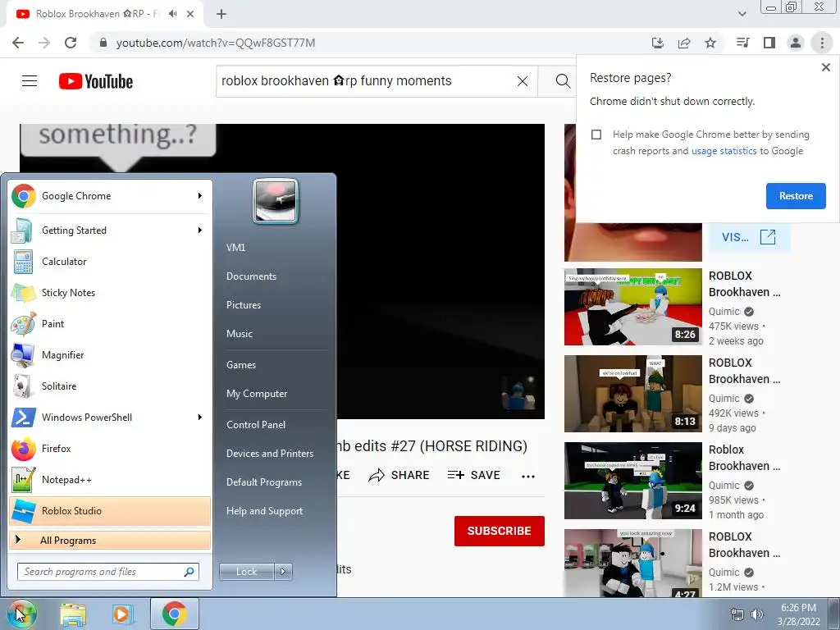Launch Notepad++ from Start menu
The width and height of the screenshot is (840, 630).
point(110,479)
